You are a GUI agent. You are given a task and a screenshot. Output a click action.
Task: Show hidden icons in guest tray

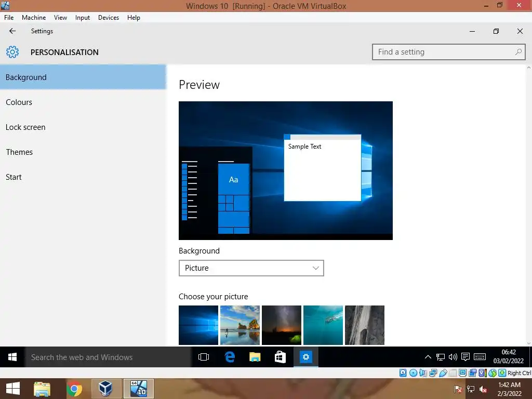[428, 357]
